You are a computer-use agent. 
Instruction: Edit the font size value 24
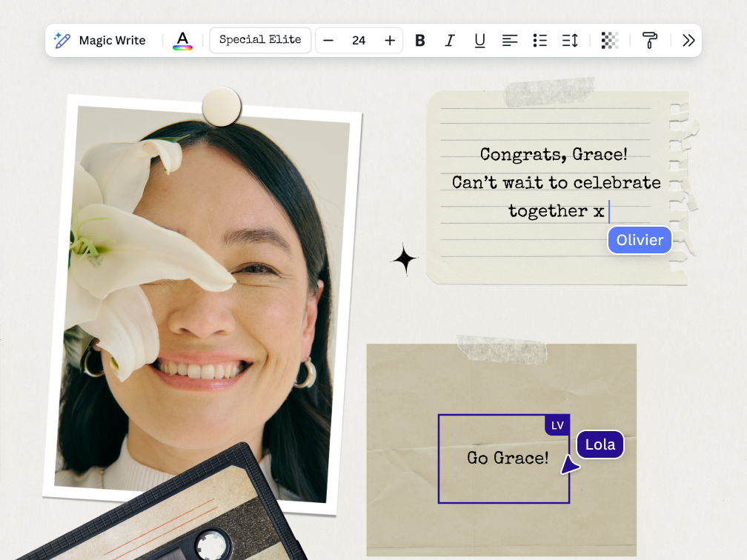click(359, 40)
